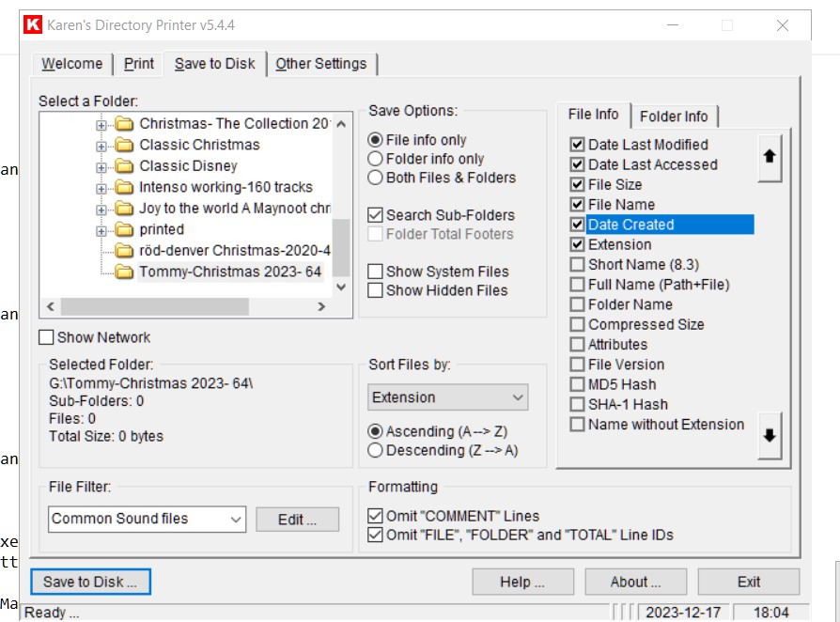Screen dimensions: 840x622
Task: Enable Show System Files
Action: pyautogui.click(x=439, y=272)
